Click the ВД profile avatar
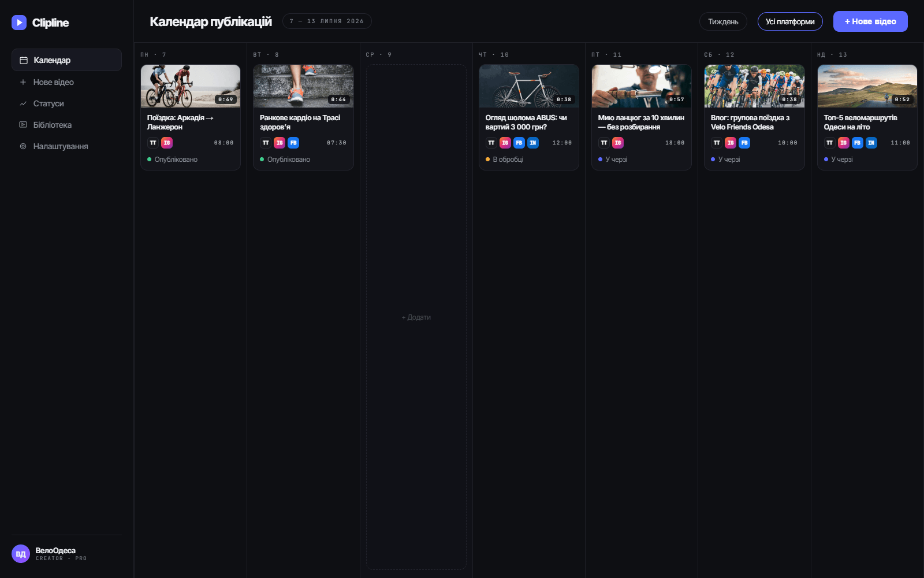 pos(21,554)
